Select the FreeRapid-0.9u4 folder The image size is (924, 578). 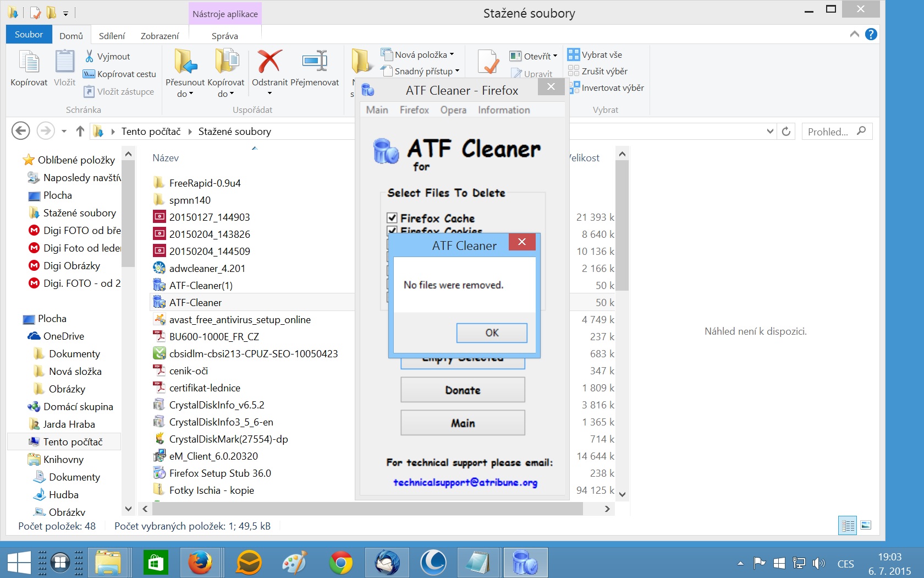click(205, 183)
